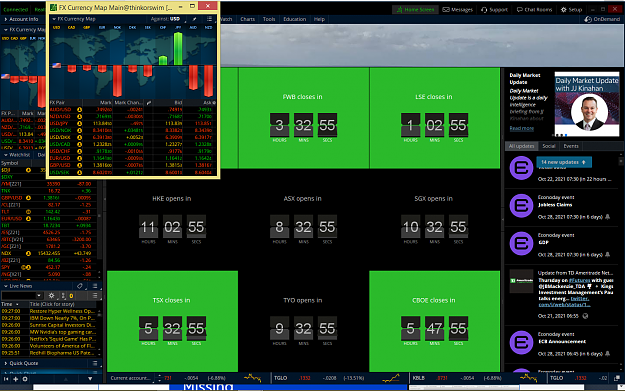Open Live News gadget menu icon
The image size is (625, 391).
tap(95, 286)
